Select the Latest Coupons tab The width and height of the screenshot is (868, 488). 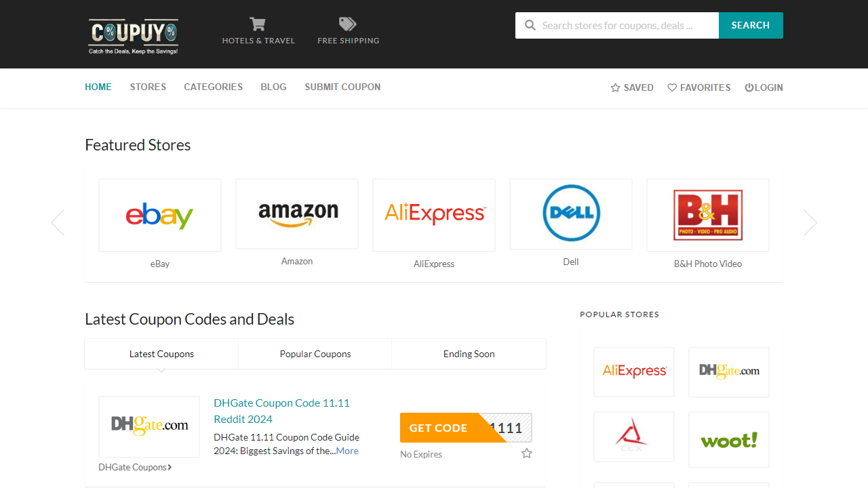[161, 354]
